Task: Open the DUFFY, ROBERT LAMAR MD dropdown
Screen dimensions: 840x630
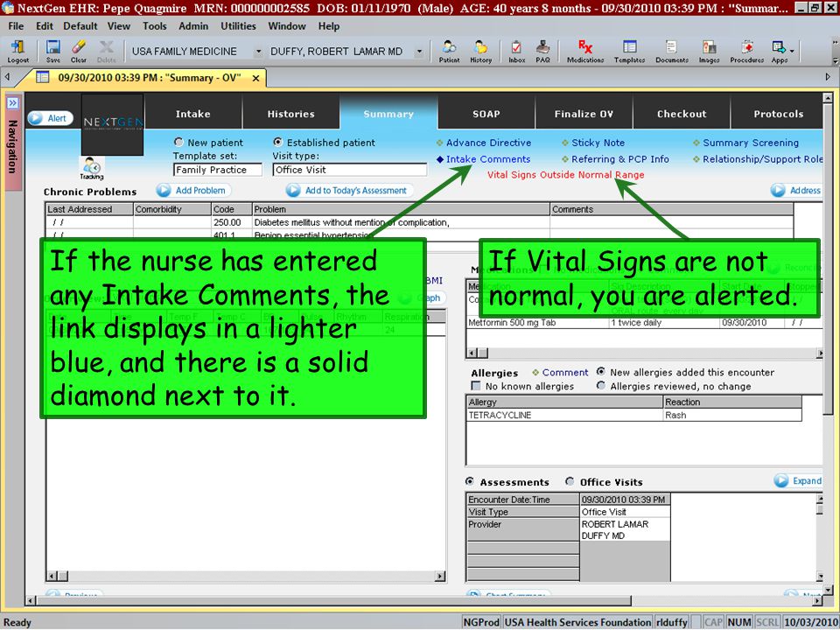Action: pos(419,52)
